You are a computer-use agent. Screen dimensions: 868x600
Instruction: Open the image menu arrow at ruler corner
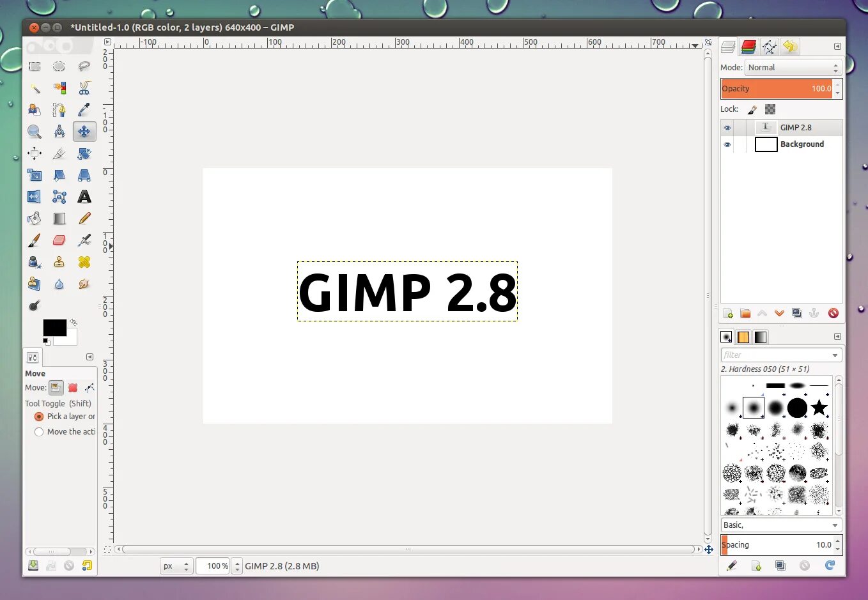(x=107, y=42)
